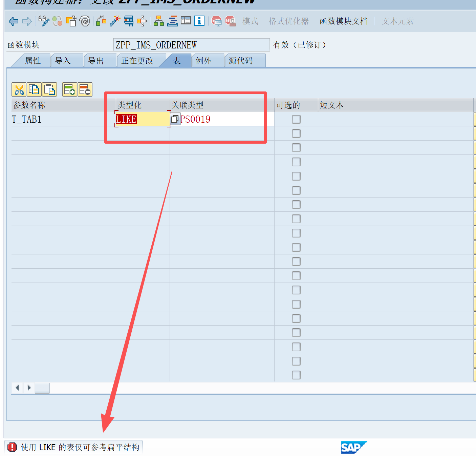Tick optional checkbox in second table row
This screenshot has width=476, height=456.
click(x=296, y=133)
